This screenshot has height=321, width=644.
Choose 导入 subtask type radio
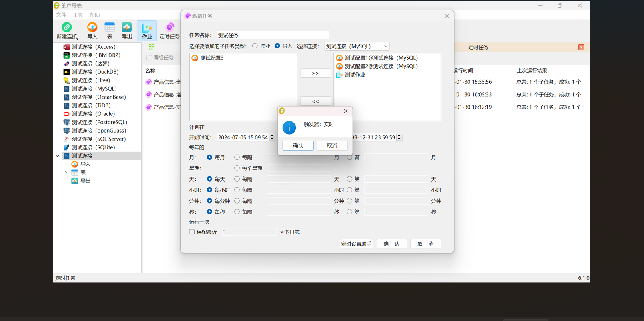pyautogui.click(x=277, y=46)
